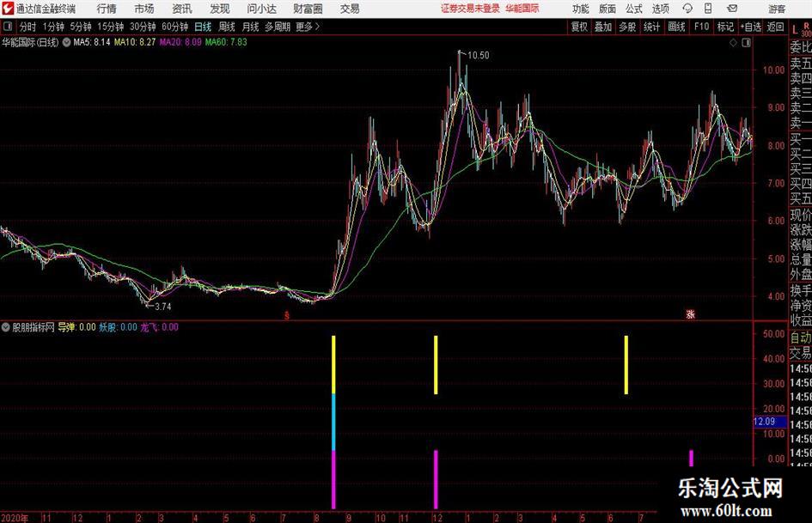
Task: Click the 统计 statistics toolbar button
Action: 651,27
